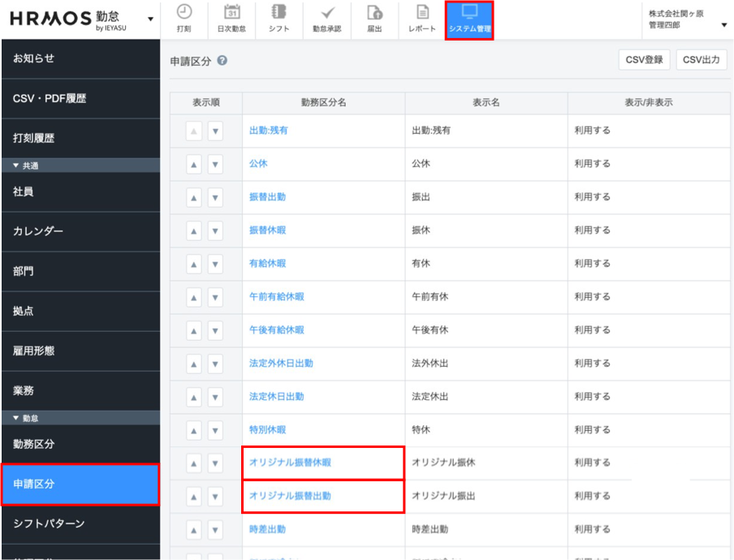734x560 pixels.
Task: Move 有給休暇 row up
Action: tap(194, 265)
